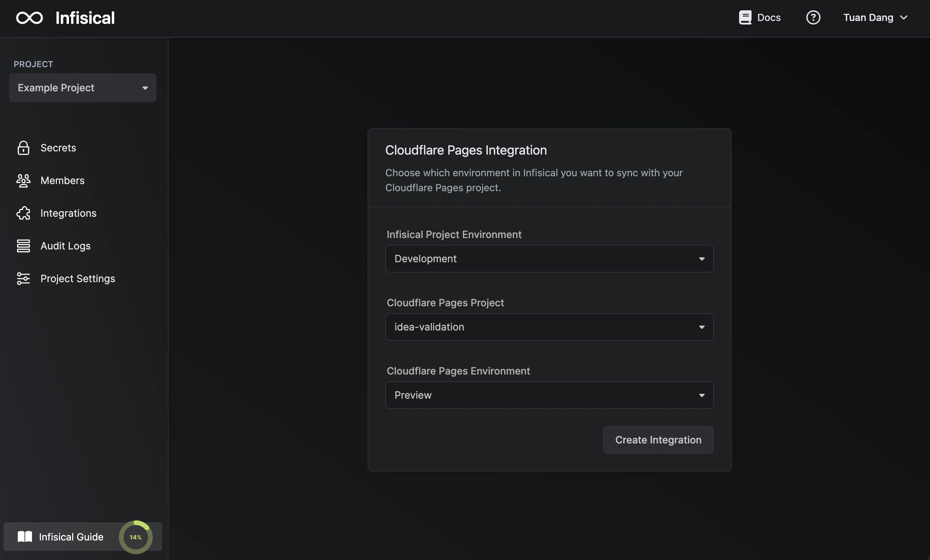Click the Infisical Project Environment label
Image resolution: width=930 pixels, height=560 pixels.
coord(454,234)
